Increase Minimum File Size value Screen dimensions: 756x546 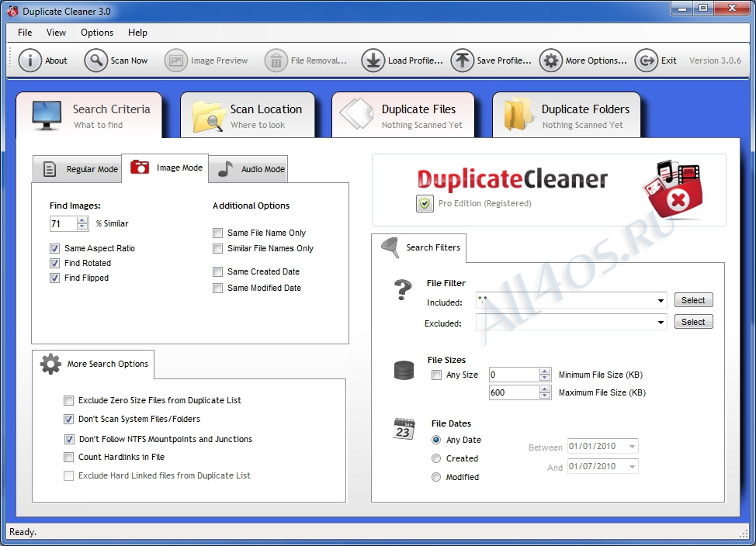545,371
